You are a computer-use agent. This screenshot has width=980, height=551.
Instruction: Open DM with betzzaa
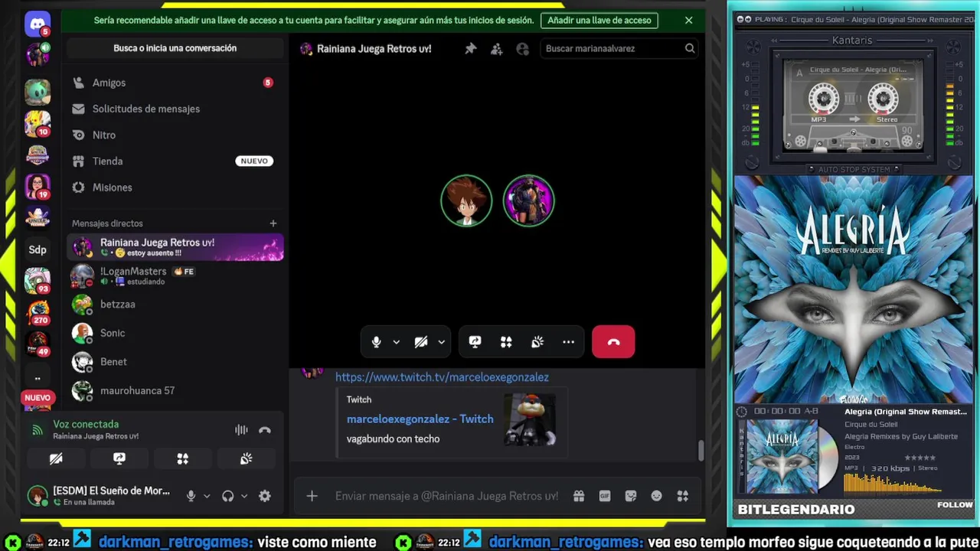175,304
